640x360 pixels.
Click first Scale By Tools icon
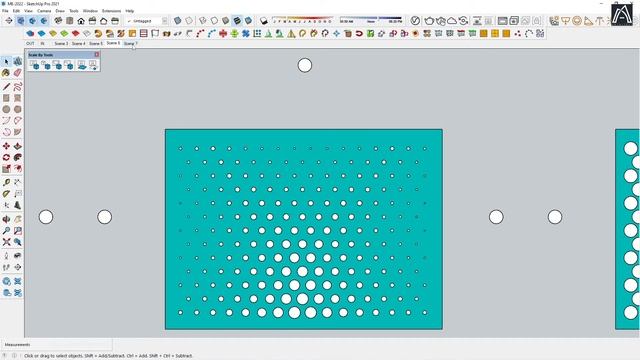[x=34, y=65]
